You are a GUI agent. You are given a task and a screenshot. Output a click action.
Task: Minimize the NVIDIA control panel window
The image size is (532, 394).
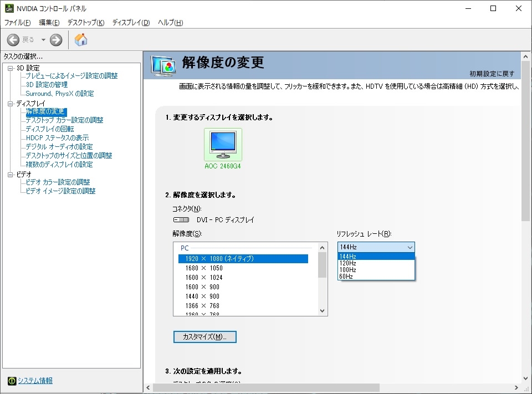469,8
